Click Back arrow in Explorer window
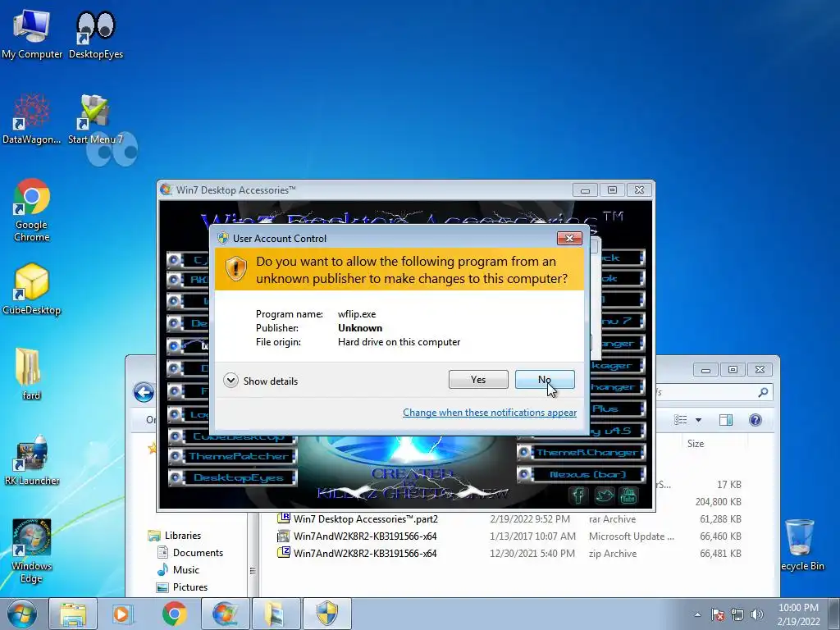The width and height of the screenshot is (840, 630). pos(144,392)
